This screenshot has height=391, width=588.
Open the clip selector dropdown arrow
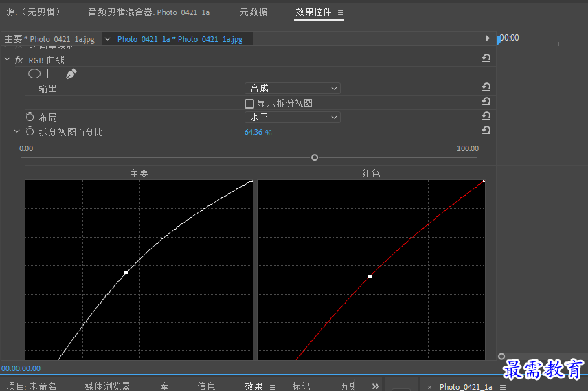(x=108, y=39)
